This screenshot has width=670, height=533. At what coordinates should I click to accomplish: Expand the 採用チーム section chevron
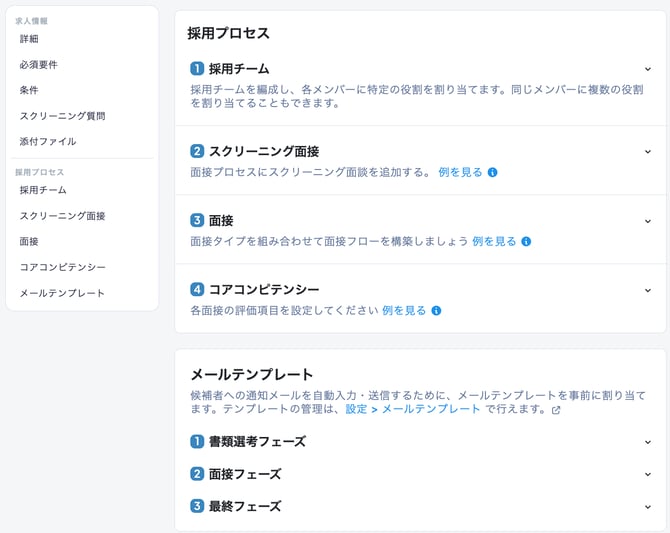(x=648, y=69)
